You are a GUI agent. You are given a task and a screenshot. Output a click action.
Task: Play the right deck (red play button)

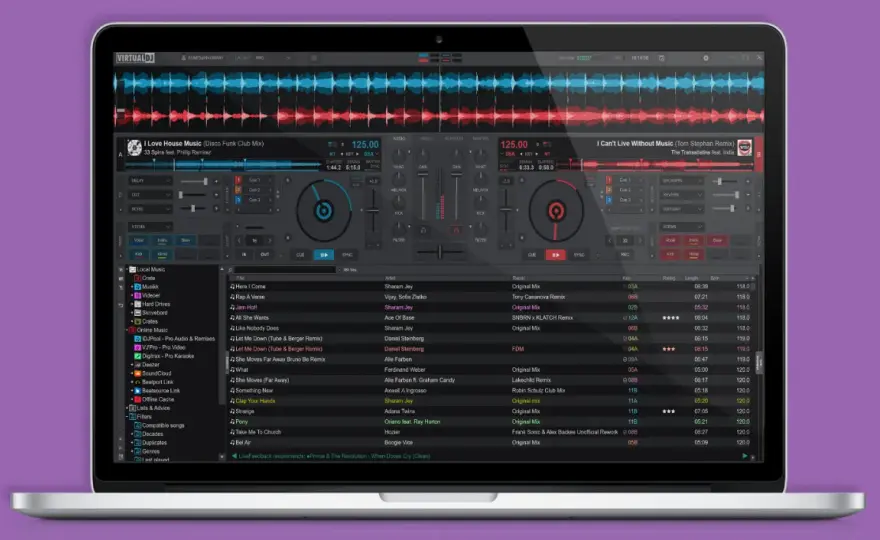556,255
